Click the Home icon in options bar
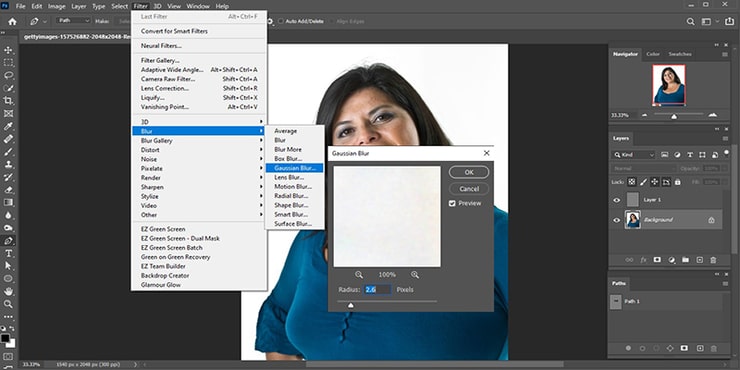Image resolution: width=740 pixels, height=370 pixels. pyautogui.click(x=12, y=21)
